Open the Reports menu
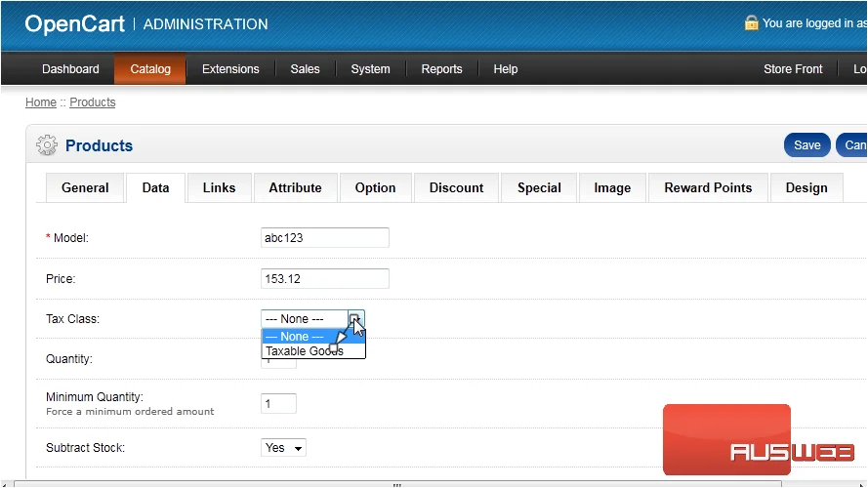868x488 pixels. 441,69
